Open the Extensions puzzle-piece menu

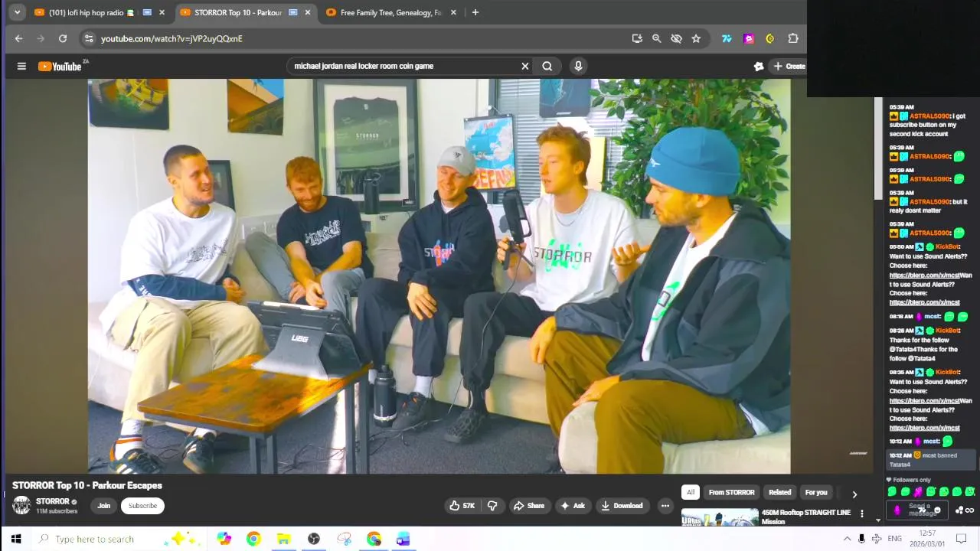(793, 38)
